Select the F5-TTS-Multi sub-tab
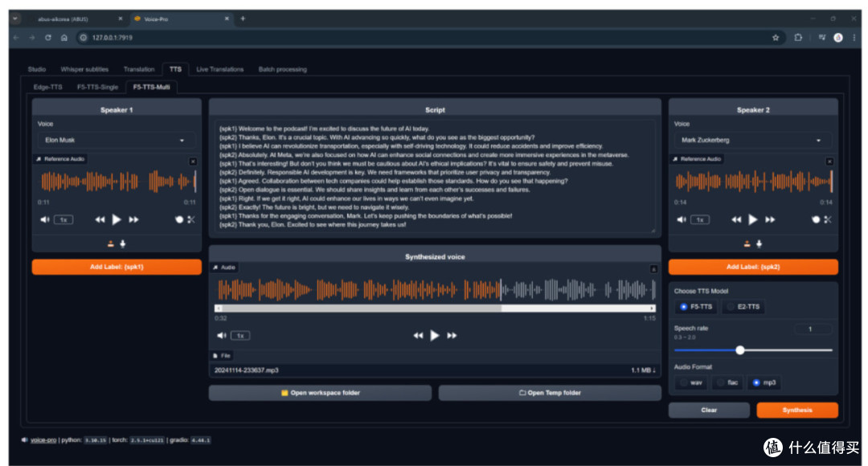 (151, 87)
